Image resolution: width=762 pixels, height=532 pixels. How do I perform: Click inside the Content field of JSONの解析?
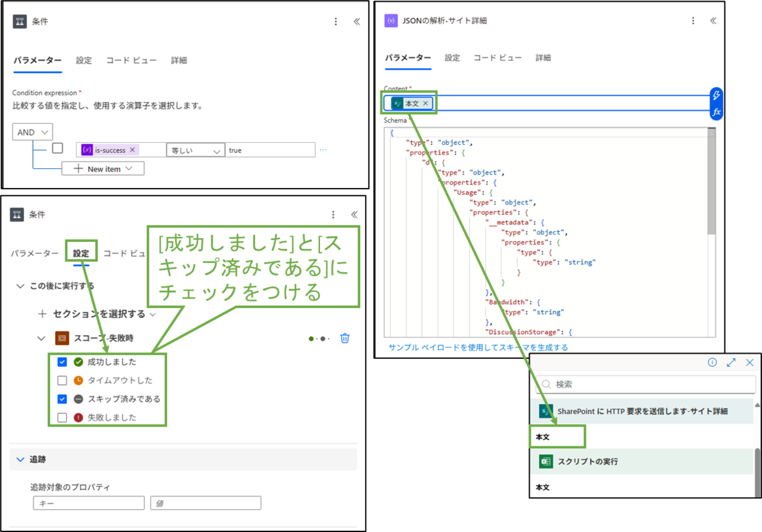point(546,103)
